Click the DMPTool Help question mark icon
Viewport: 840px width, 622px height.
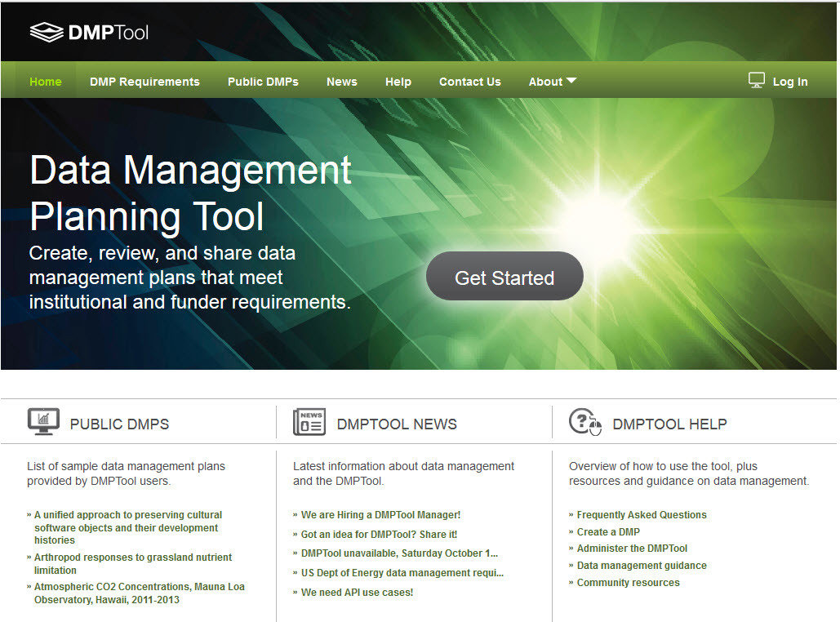585,422
